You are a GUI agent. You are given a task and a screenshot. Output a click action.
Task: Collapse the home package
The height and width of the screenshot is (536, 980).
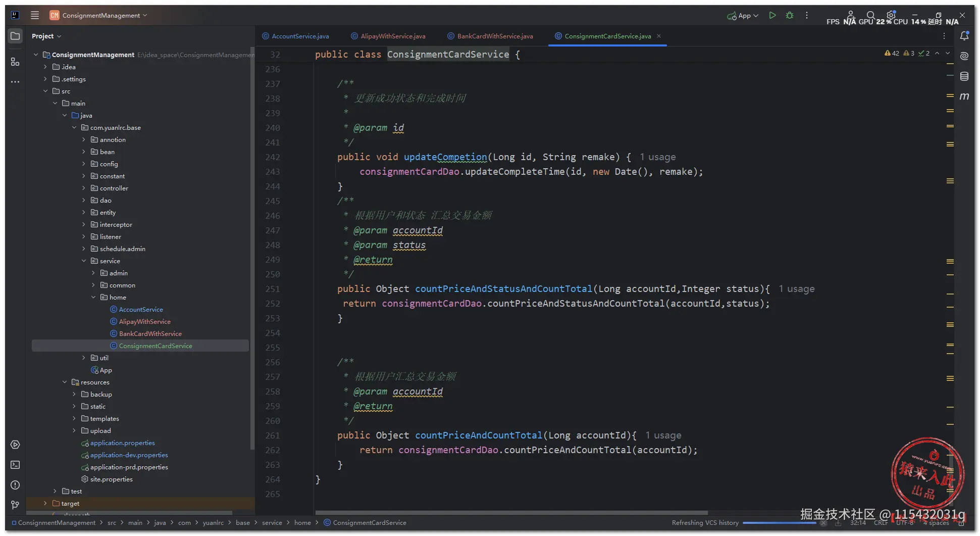click(x=93, y=297)
